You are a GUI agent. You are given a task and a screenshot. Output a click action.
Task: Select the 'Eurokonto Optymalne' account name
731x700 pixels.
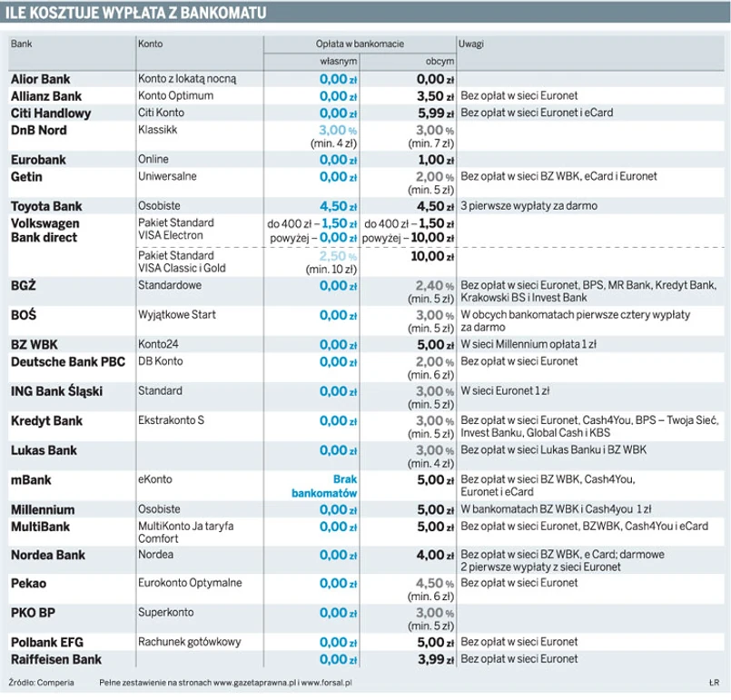coord(190,583)
